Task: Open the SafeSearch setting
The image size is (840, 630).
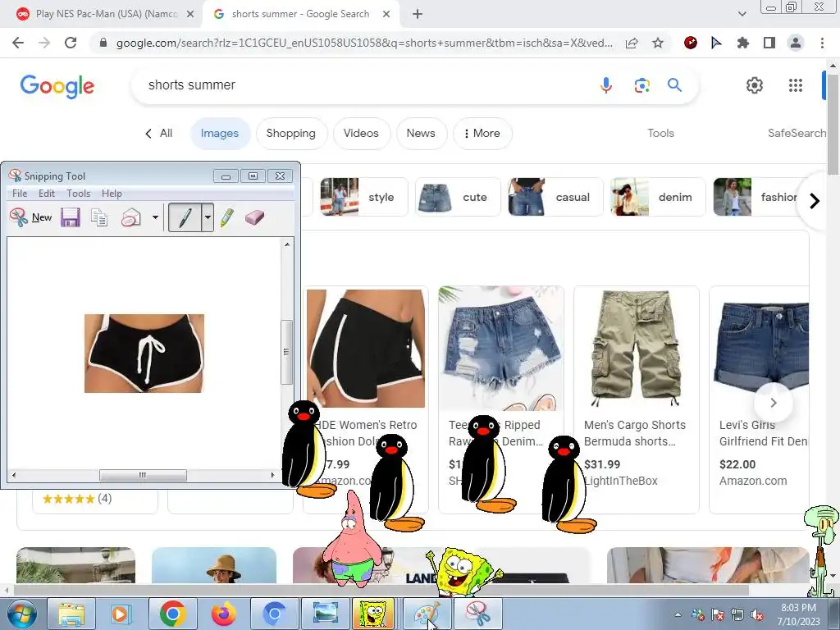Action: coord(797,134)
